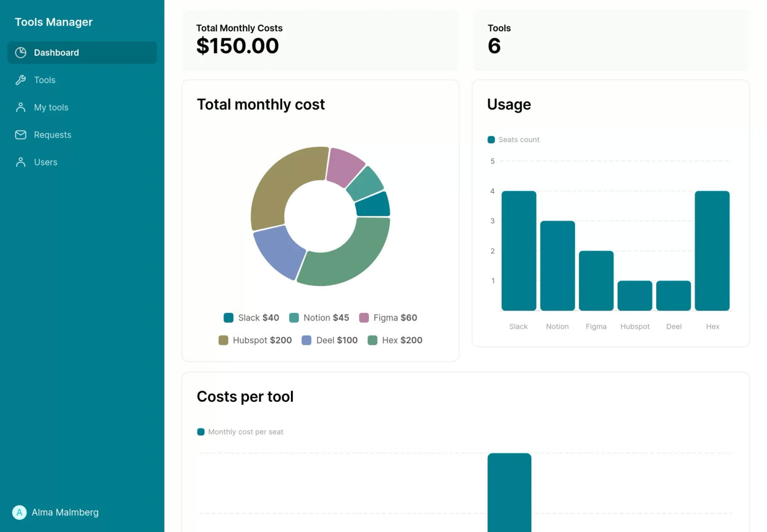767x532 pixels.
Task: Toggle the Seats count legend
Action: (513, 140)
